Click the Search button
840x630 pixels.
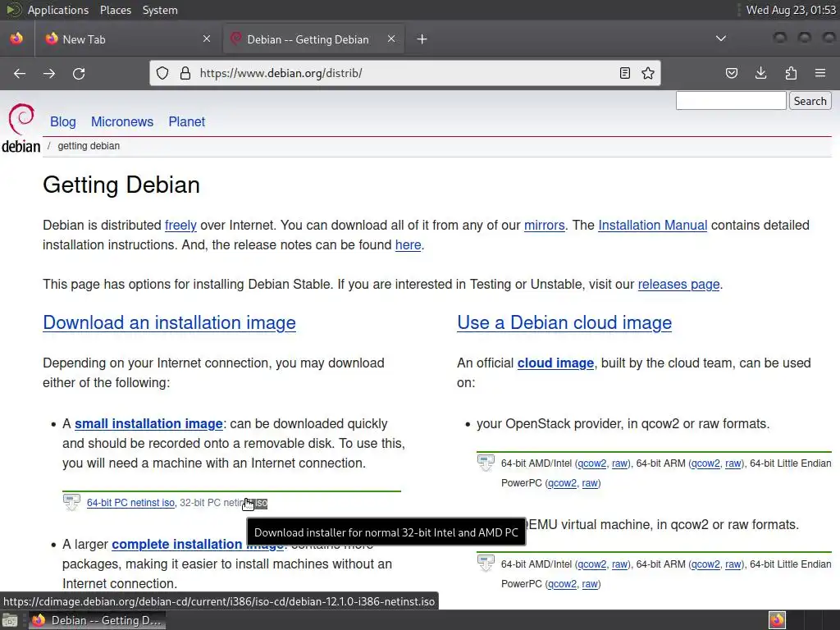tap(810, 101)
